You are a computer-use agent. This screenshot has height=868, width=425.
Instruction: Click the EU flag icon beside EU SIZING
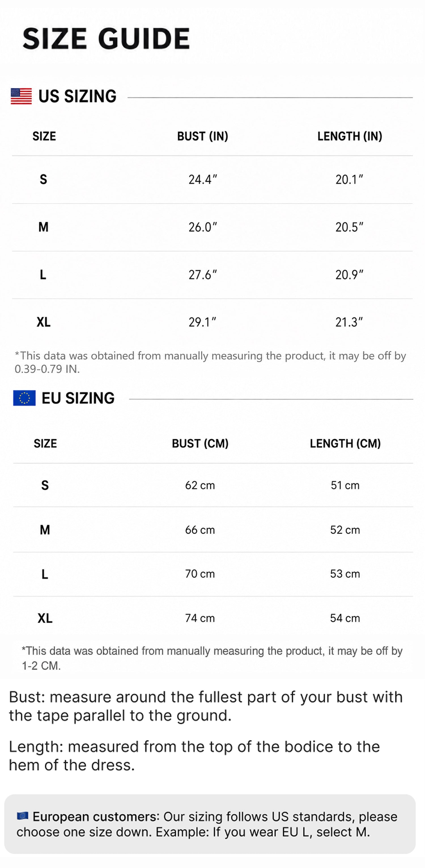pos(24,398)
